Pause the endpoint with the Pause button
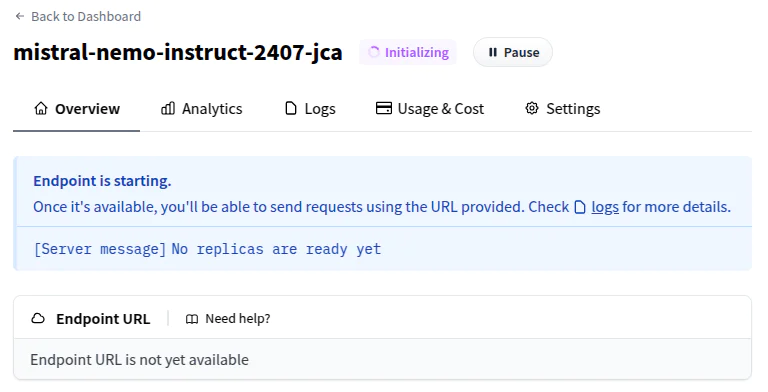Screen dimensions: 768x392 point(513,52)
